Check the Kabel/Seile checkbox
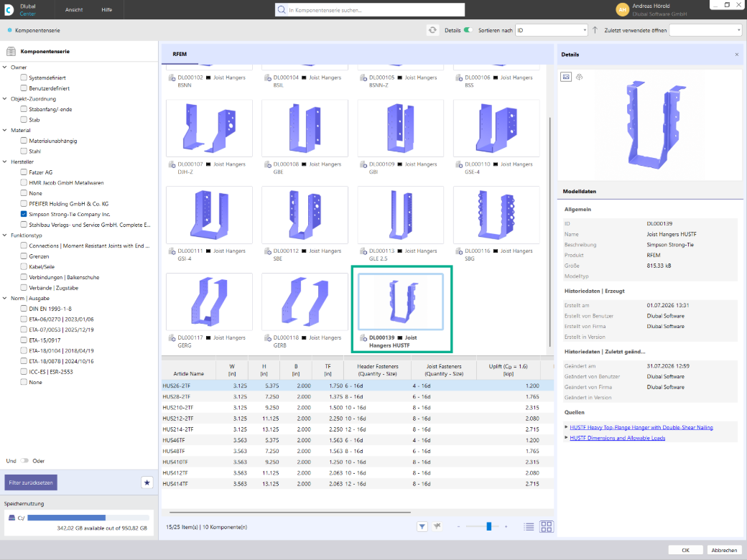Screen dimensions: 747x560 click(23, 266)
